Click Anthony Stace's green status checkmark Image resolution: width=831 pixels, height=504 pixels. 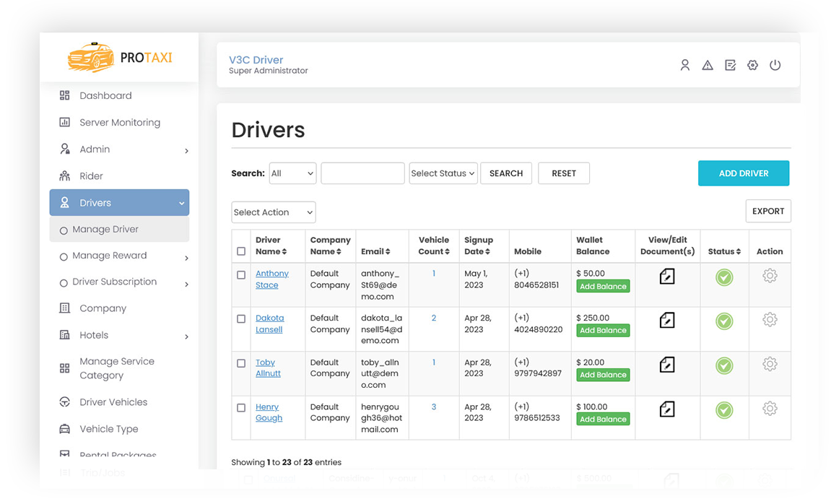point(724,277)
